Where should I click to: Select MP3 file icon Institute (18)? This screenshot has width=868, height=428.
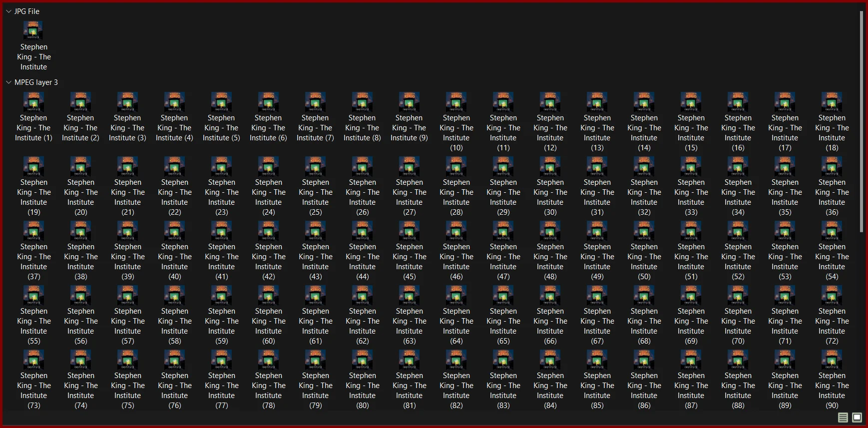pos(832,101)
